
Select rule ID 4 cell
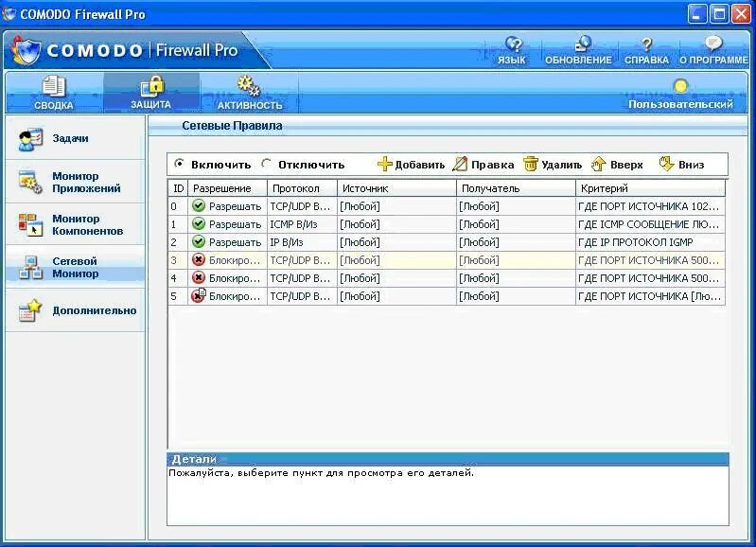178,278
